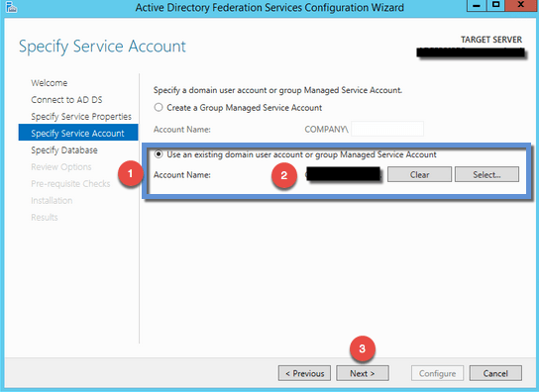Click the Clear button
The width and height of the screenshot is (539, 392).
[419, 174]
